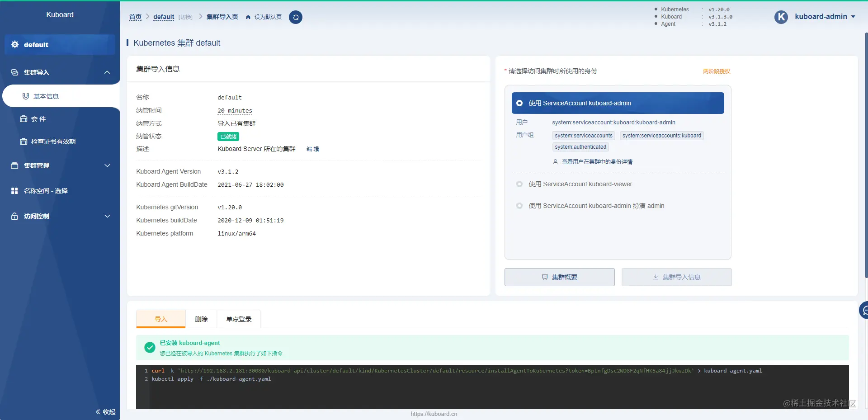Click the 集群导入信息 button
868x420 pixels.
point(677,277)
